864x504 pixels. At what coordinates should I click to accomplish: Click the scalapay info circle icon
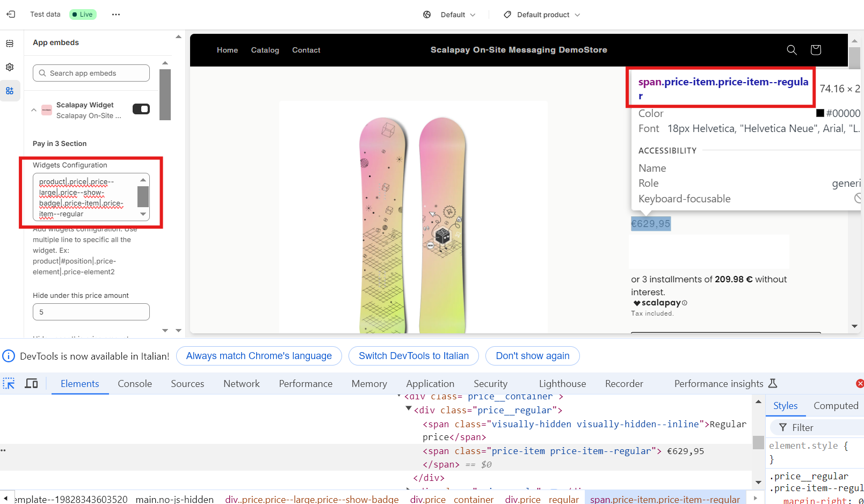pyautogui.click(x=684, y=303)
